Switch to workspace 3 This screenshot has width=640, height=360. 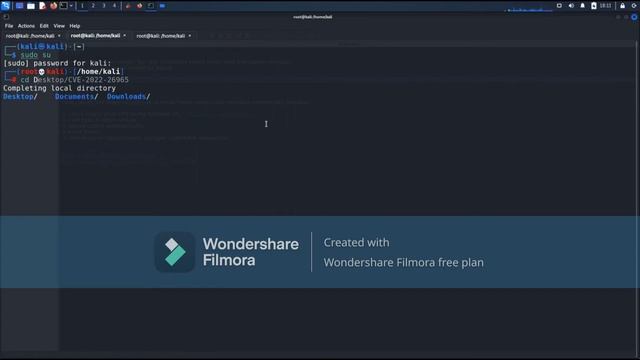pyautogui.click(x=104, y=6)
